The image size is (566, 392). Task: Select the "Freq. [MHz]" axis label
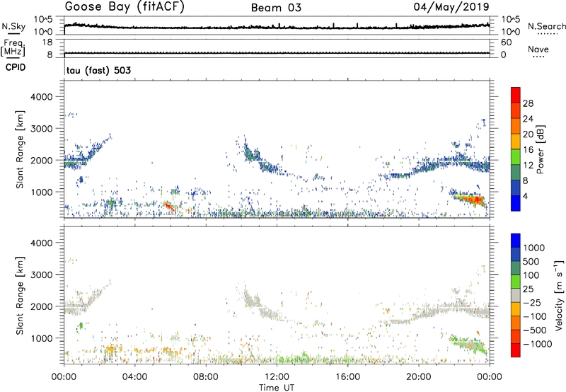point(13,48)
